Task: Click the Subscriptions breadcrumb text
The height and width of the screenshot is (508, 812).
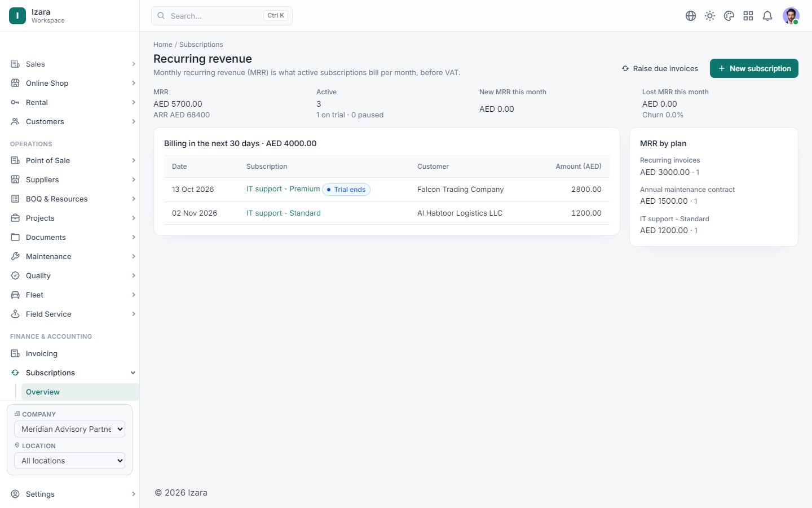Action: 201,45
